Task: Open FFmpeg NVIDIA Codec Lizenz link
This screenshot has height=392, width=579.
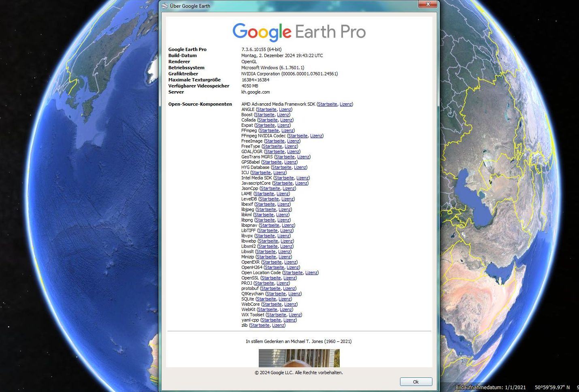Action: coord(316,136)
